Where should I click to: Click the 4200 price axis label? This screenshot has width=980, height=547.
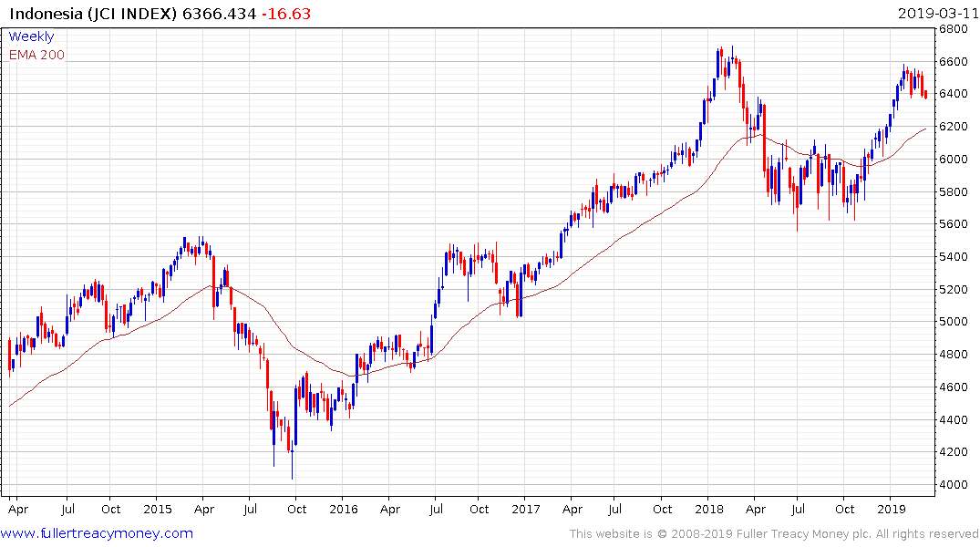pyautogui.click(x=954, y=452)
